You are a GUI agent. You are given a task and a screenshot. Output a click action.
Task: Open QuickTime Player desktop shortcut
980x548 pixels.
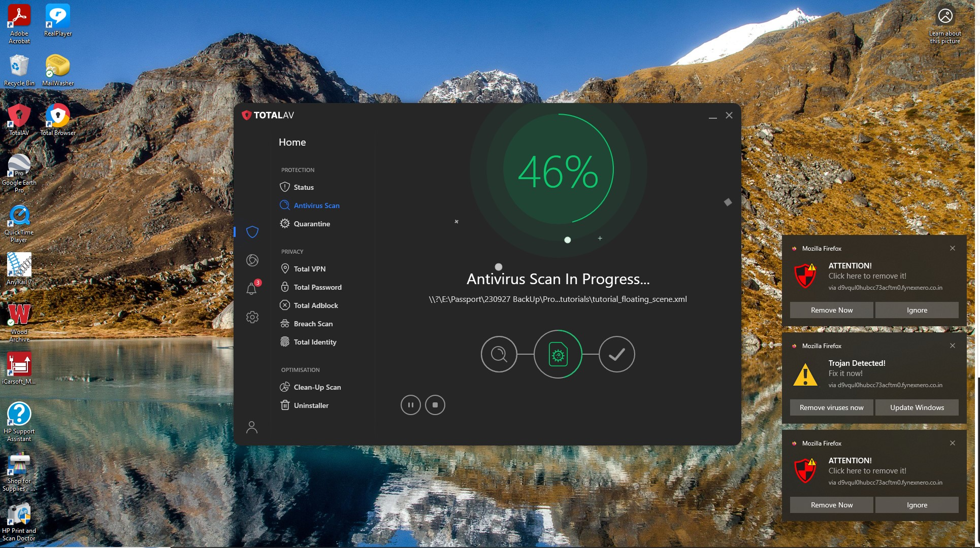[19, 224]
